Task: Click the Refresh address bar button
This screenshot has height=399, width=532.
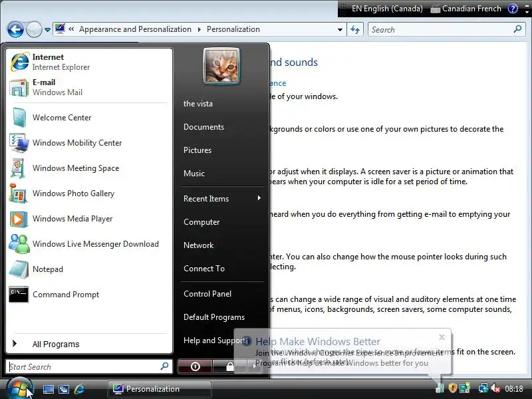Action: pos(355,29)
